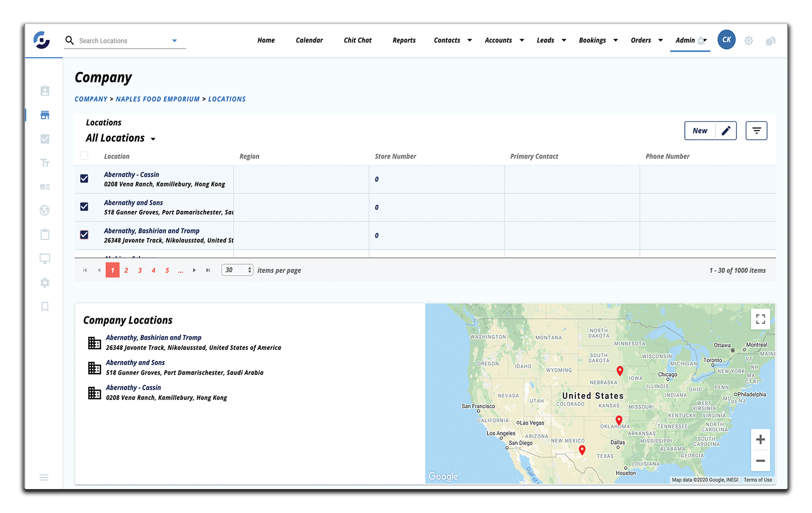Viewport: 812px width, 513px height.
Task: Open Abernathy and Sons link in the table
Action: (133, 203)
